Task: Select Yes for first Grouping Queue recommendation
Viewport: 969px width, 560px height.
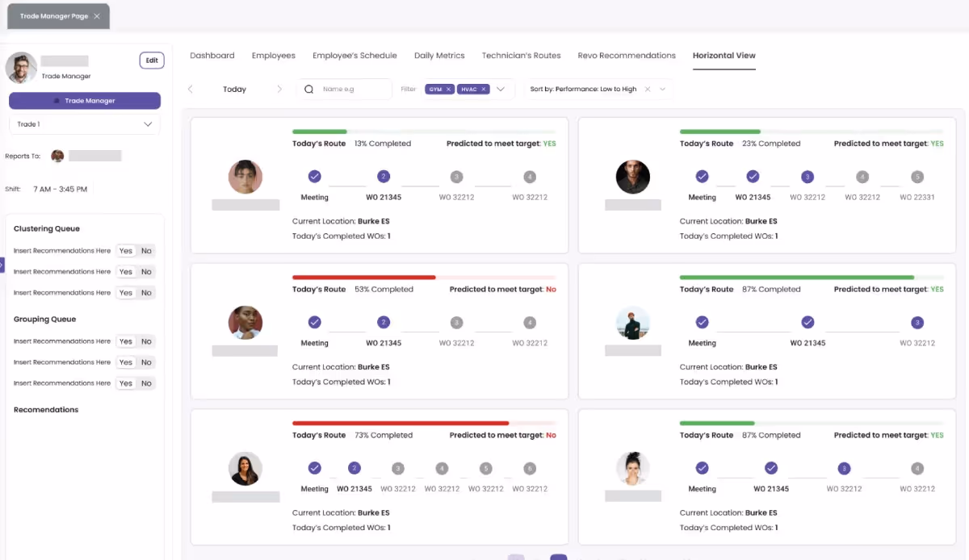Action: pyautogui.click(x=126, y=341)
